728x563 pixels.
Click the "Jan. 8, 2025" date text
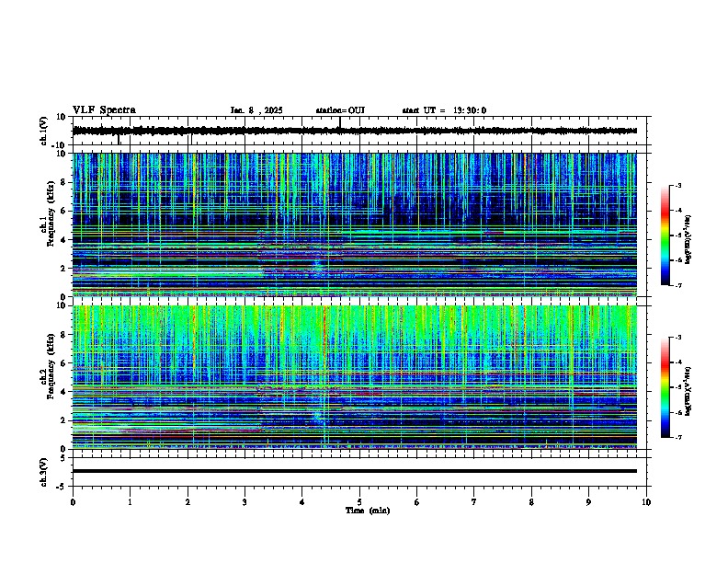(256, 110)
